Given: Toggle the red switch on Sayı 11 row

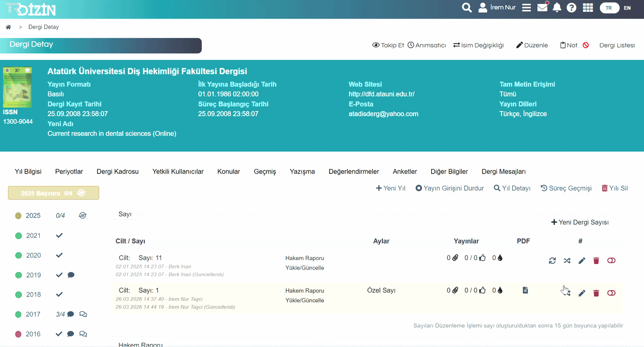Looking at the screenshot, I should point(611,261).
